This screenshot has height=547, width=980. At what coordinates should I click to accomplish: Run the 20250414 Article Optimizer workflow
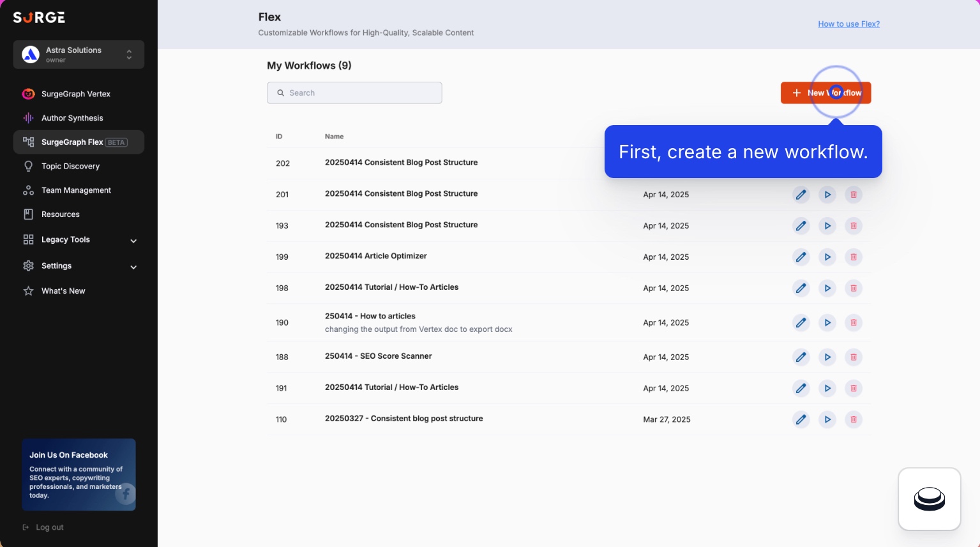[827, 257]
